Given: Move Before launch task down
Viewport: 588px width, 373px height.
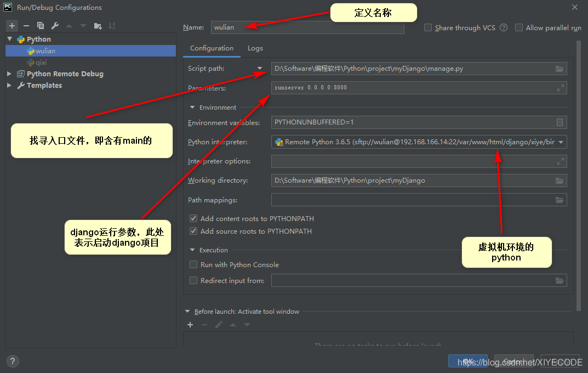Looking at the screenshot, I should (x=247, y=325).
